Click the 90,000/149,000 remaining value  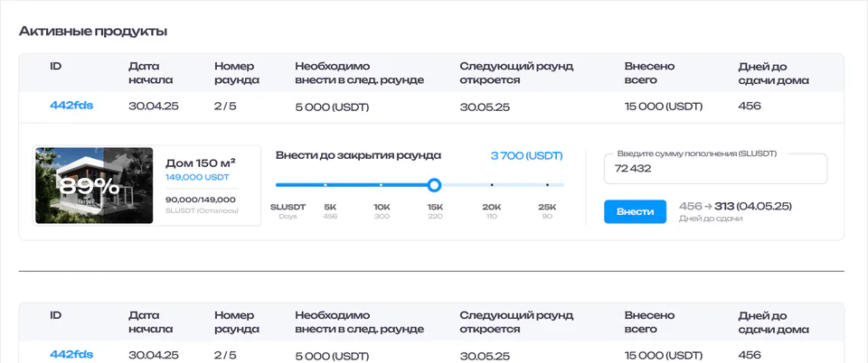201,200
